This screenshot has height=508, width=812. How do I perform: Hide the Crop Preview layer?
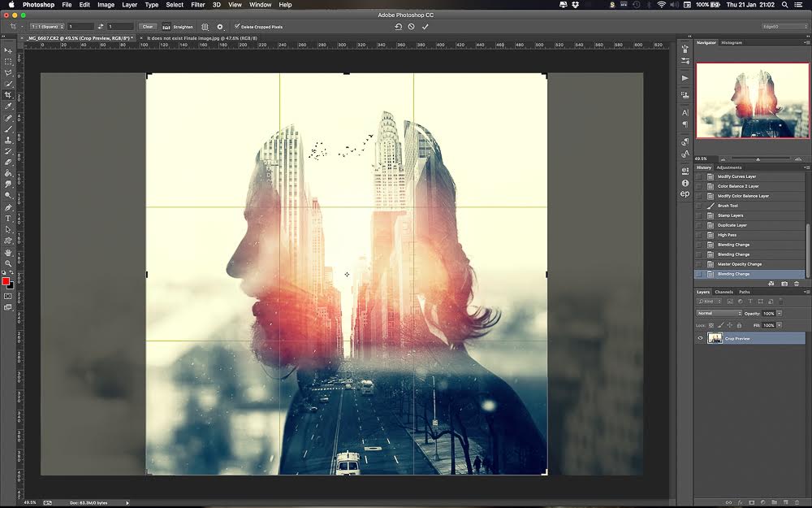(x=701, y=338)
